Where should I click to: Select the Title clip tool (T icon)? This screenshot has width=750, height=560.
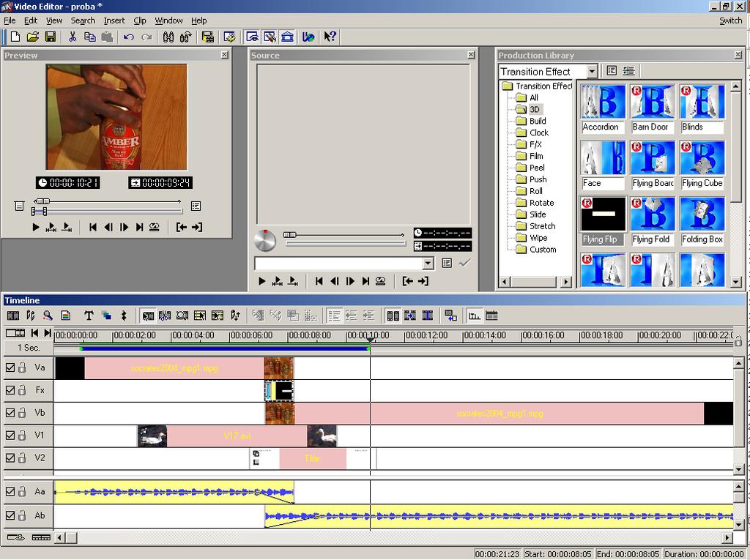tap(89, 316)
